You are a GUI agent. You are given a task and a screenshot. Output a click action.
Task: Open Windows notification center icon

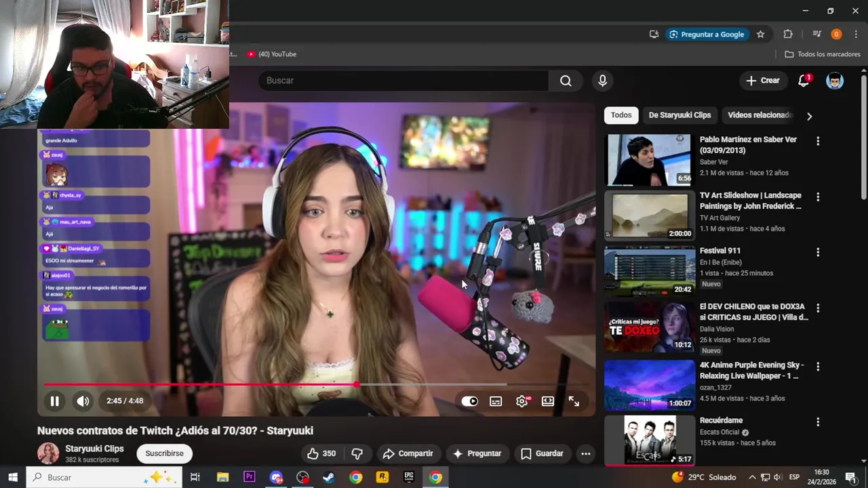[x=851, y=477]
